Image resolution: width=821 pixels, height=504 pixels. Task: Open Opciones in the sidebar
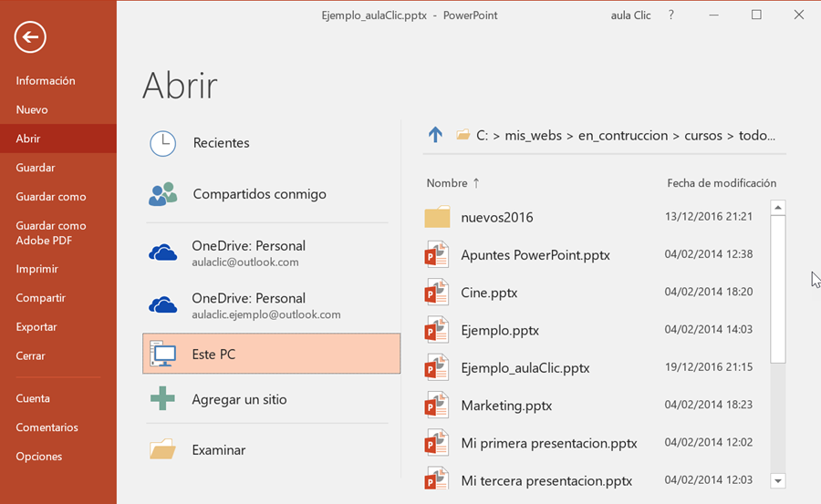(39, 457)
